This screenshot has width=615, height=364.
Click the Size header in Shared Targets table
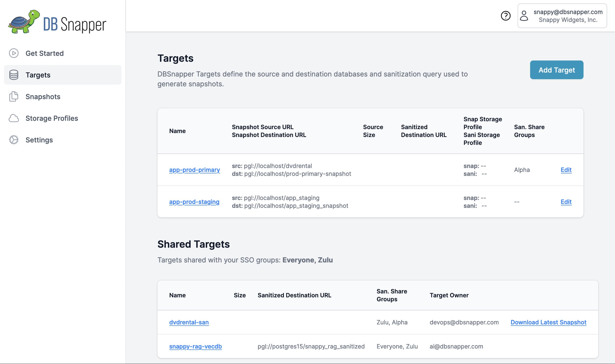[240, 295]
